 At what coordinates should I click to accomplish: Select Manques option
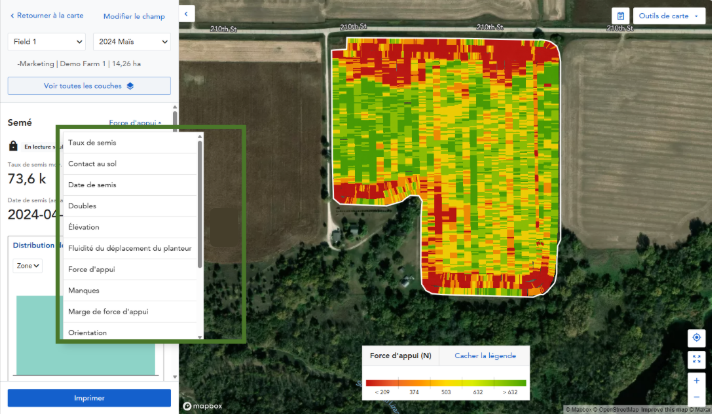(130, 291)
